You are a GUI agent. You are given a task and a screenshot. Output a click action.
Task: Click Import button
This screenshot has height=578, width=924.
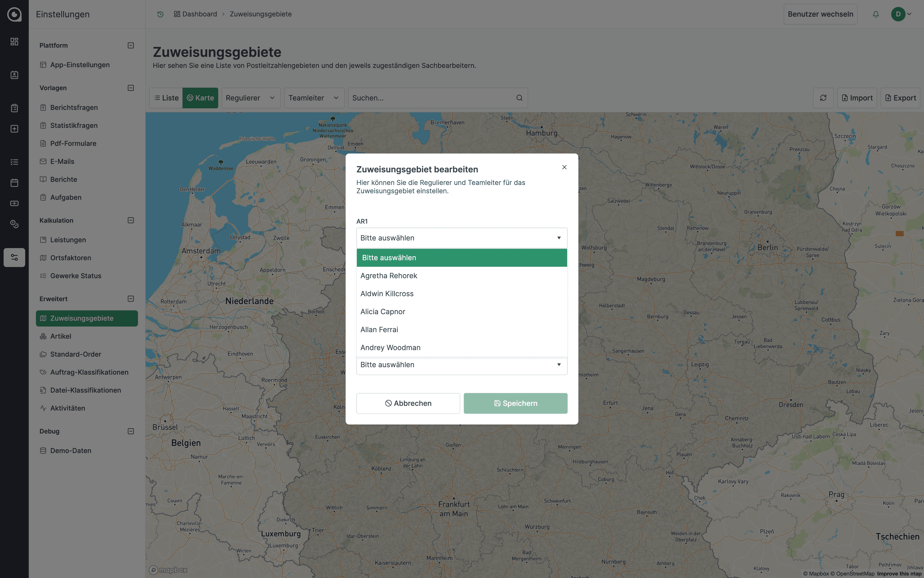click(857, 98)
